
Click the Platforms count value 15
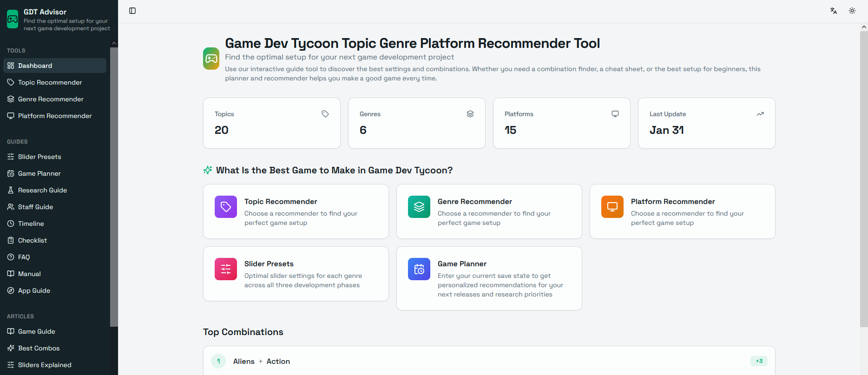510,130
